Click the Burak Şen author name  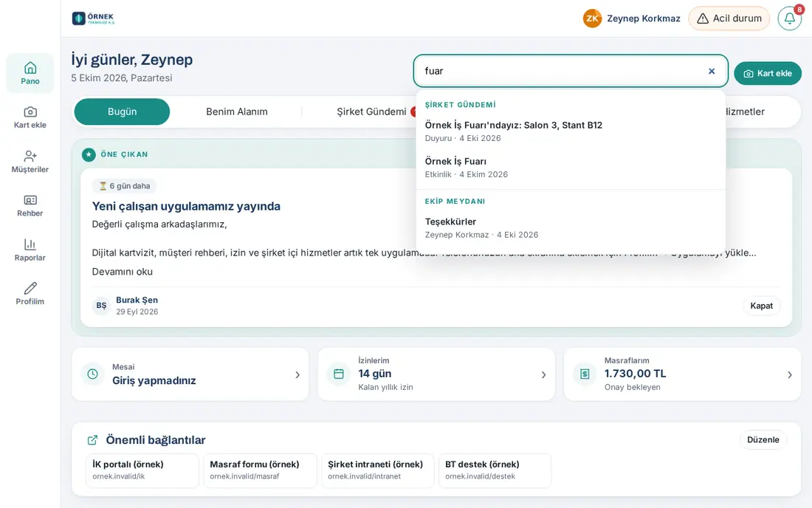click(137, 301)
